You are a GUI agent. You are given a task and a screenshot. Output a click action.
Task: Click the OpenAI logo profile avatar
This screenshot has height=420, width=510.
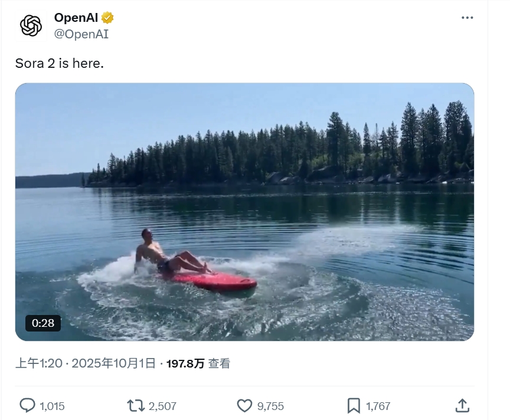(x=31, y=25)
